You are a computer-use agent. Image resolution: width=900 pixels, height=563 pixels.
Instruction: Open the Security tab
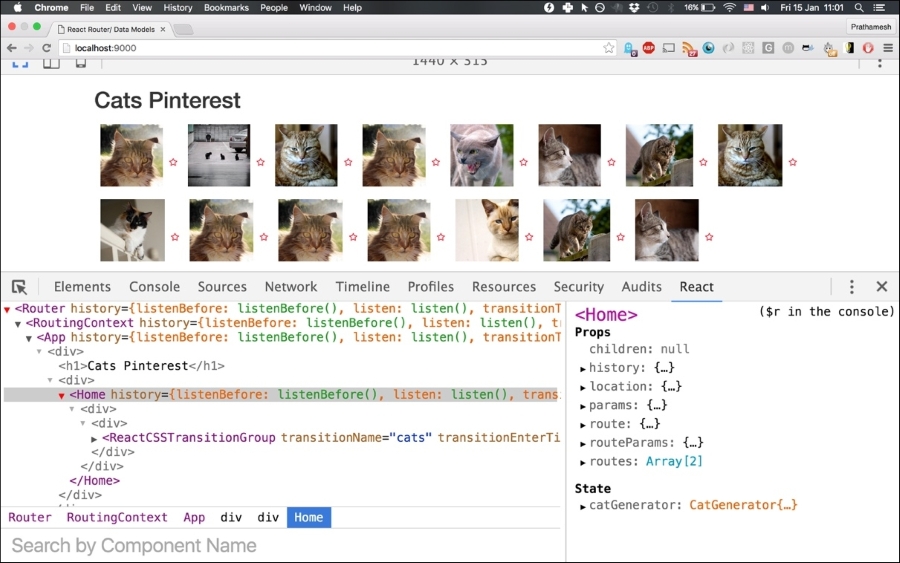tap(579, 286)
